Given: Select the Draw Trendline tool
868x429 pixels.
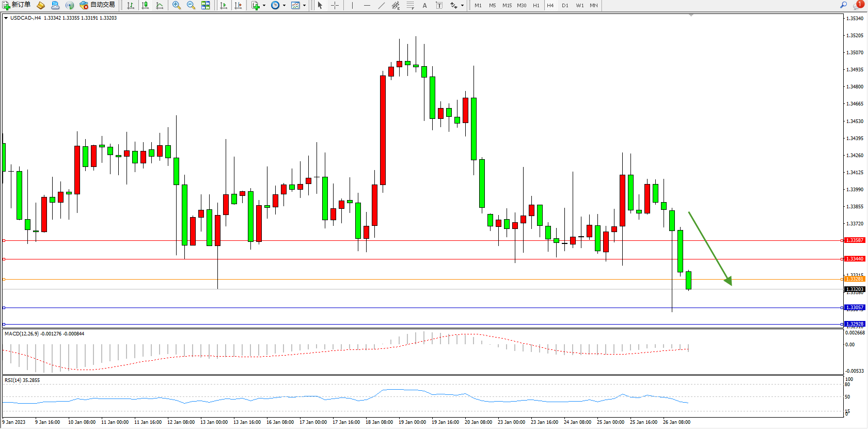Looking at the screenshot, I should (381, 5).
